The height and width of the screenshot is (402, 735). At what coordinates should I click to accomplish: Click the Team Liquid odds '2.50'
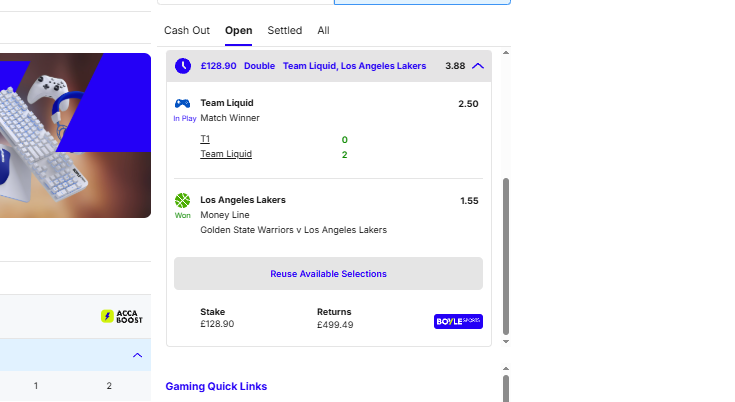tap(468, 104)
